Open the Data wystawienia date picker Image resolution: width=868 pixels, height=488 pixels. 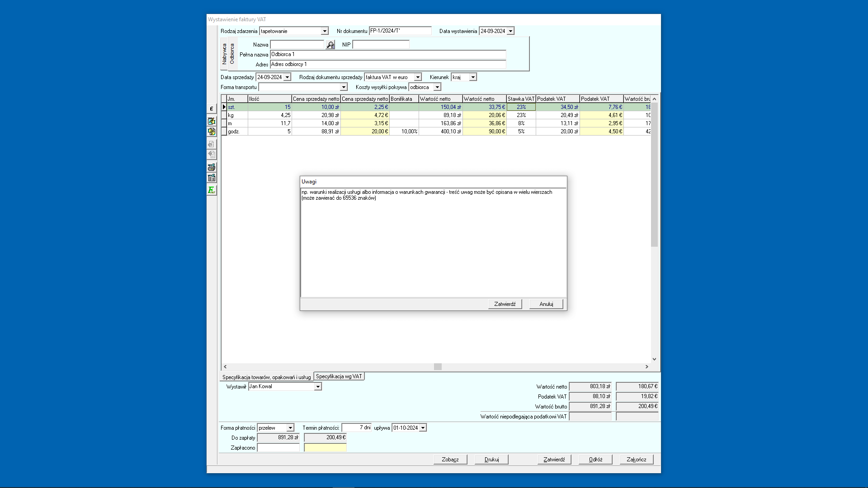click(510, 31)
